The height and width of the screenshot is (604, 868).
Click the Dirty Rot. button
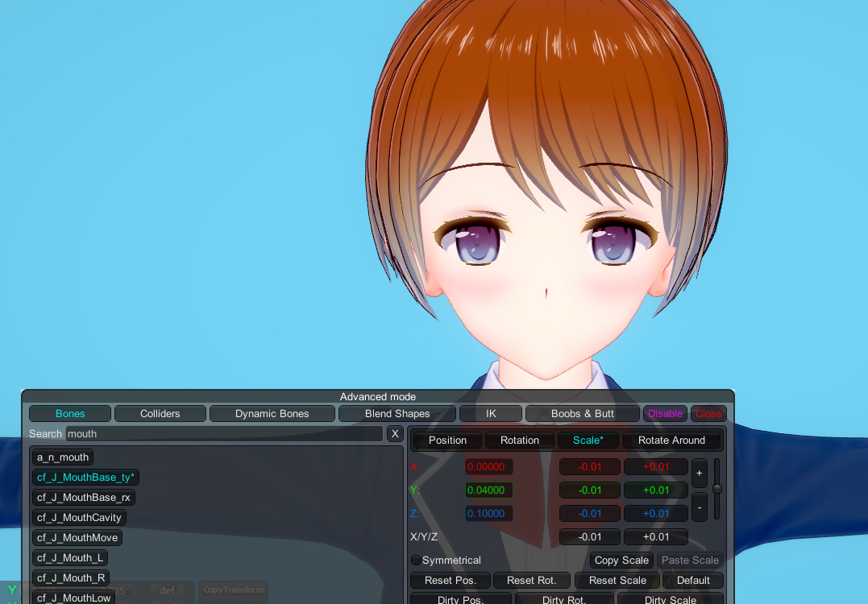point(563,599)
